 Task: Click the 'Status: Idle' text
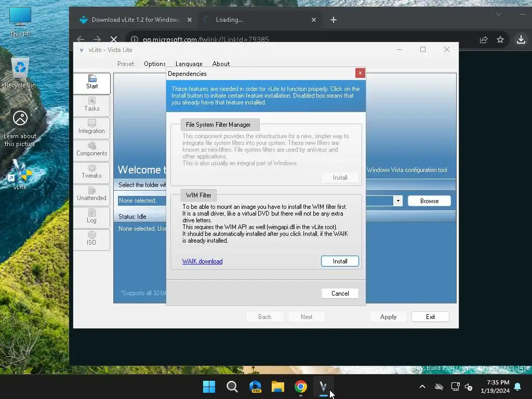click(132, 217)
